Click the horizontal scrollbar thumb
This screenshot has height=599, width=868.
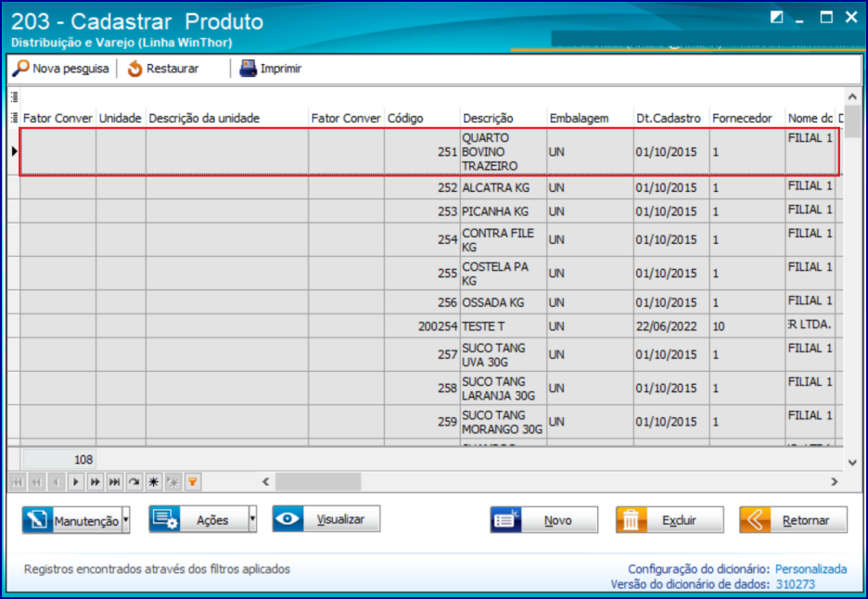[x=318, y=481]
